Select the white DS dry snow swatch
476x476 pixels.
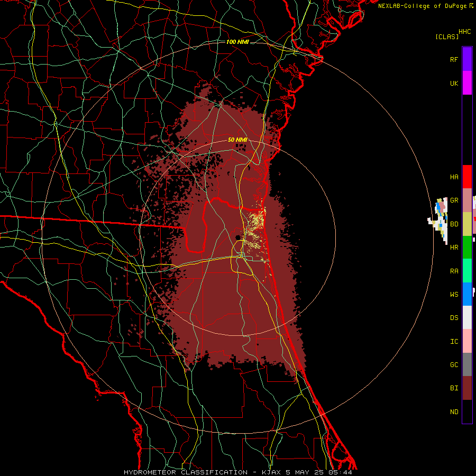point(467,317)
